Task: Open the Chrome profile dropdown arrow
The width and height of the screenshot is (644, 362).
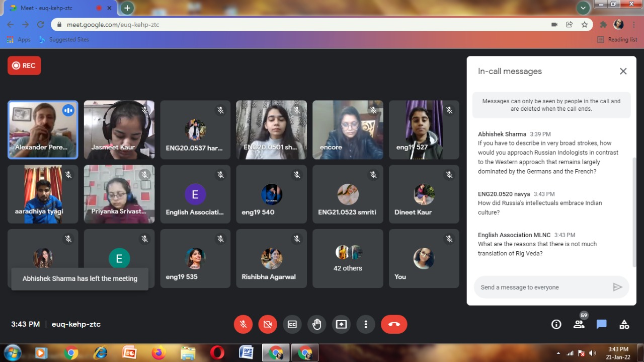Action: tap(583, 8)
